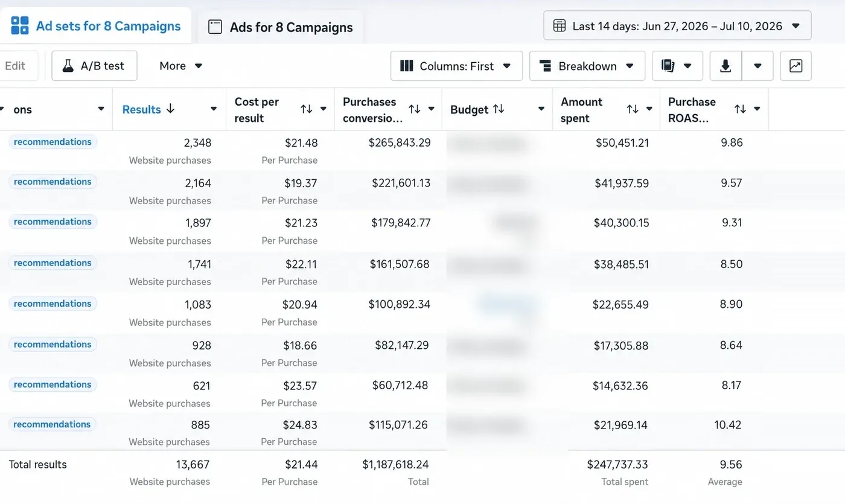This screenshot has height=504, width=845.
Task: Click the calendar icon in date range
Action: (x=560, y=26)
